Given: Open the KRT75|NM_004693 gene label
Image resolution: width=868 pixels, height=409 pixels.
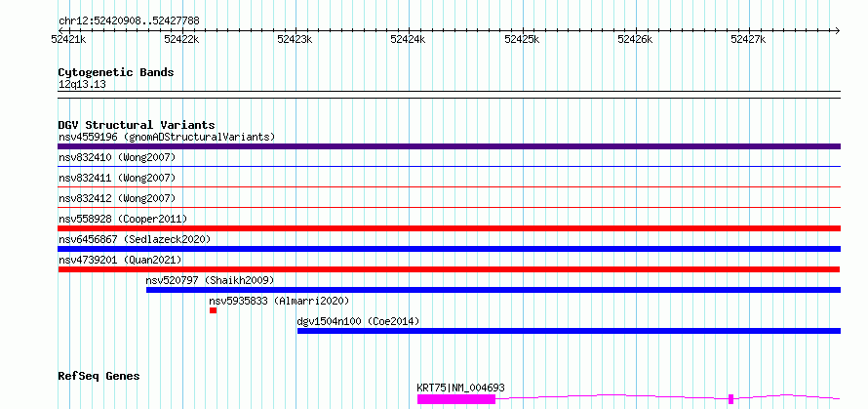Looking at the screenshot, I should click(460, 388).
